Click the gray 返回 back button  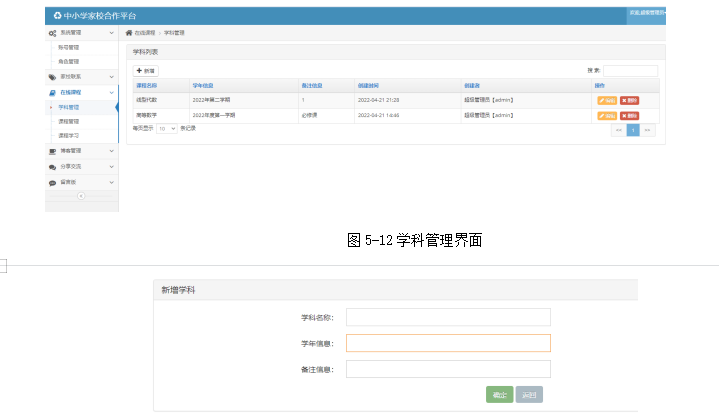(529, 395)
